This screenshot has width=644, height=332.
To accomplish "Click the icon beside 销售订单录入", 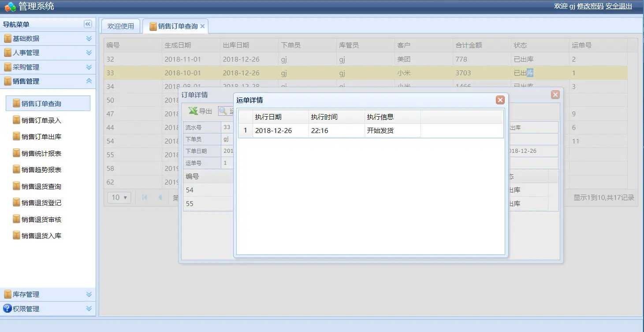I will coord(17,120).
